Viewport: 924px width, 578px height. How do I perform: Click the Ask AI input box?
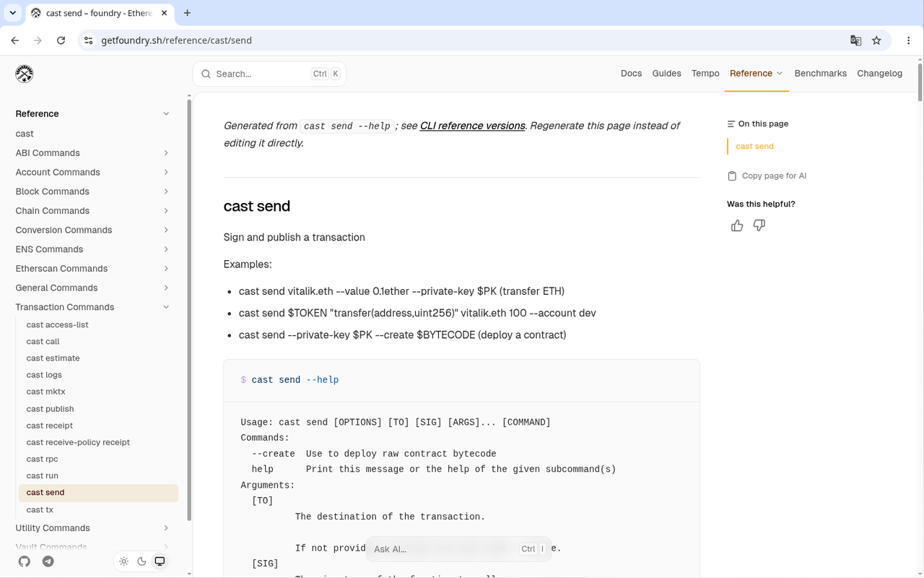(458, 549)
